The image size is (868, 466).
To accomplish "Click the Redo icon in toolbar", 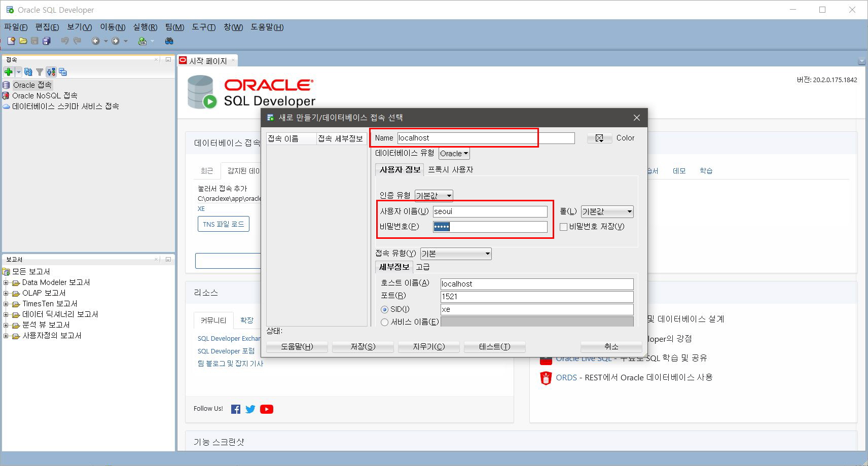I will tap(77, 41).
